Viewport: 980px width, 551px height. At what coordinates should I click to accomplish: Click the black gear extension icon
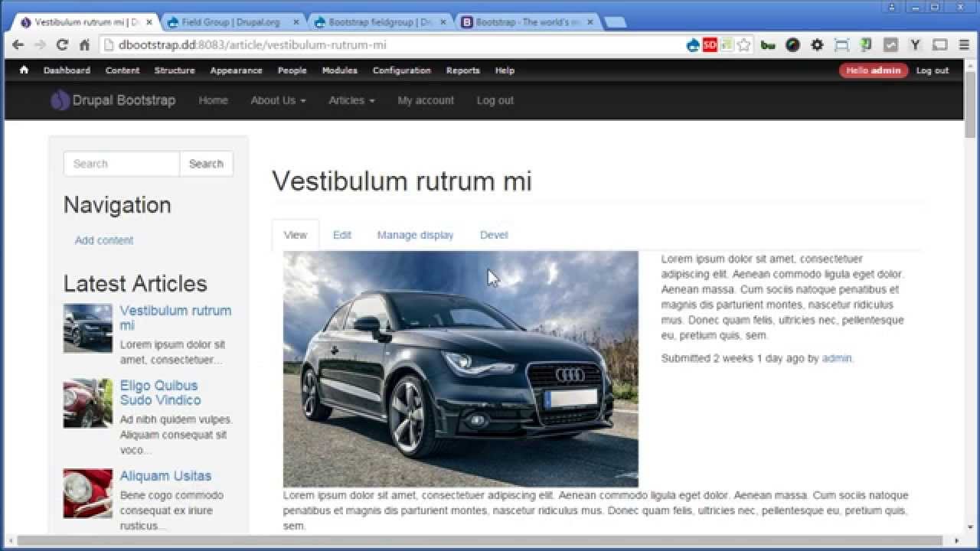pos(817,45)
